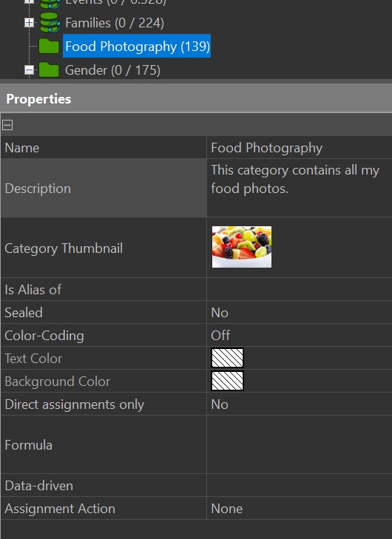Screen dimensions: 392x539
Task: Click the empty Formula field
Action: 299,444
